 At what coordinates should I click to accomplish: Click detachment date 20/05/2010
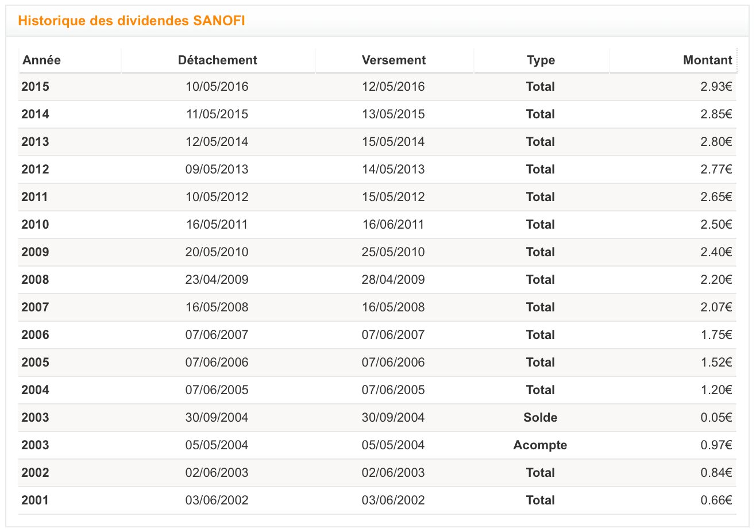(x=217, y=252)
